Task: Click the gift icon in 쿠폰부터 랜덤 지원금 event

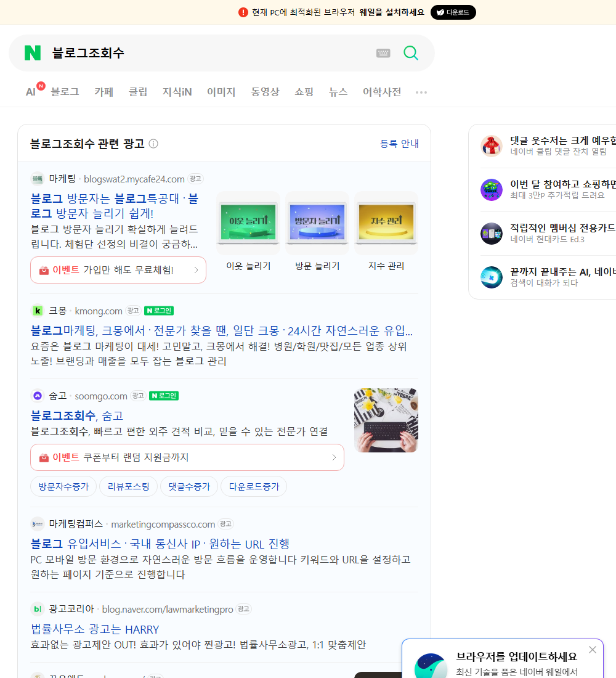Action: [44, 457]
